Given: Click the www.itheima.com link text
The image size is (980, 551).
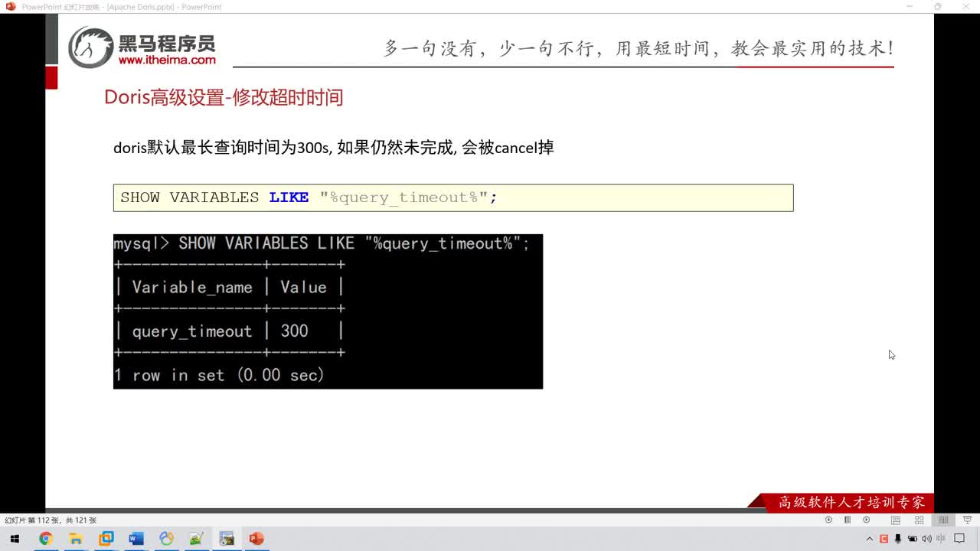Looking at the screenshot, I should click(x=167, y=60).
